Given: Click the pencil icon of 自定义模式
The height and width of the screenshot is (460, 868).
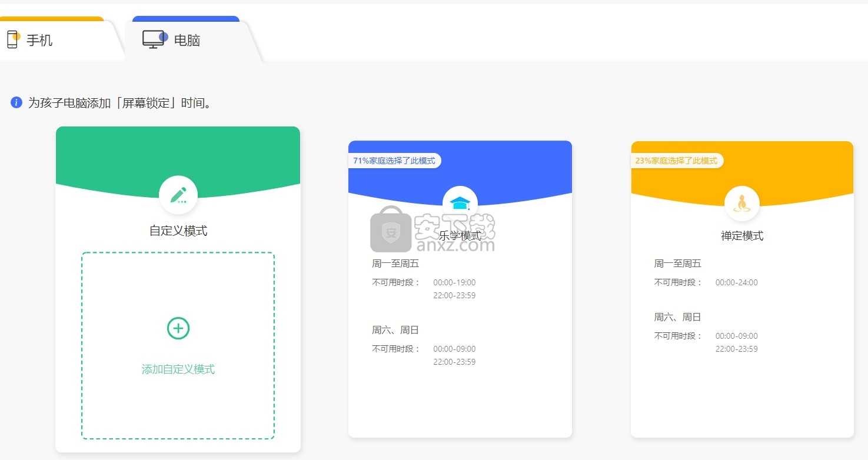Looking at the screenshot, I should point(178,195).
